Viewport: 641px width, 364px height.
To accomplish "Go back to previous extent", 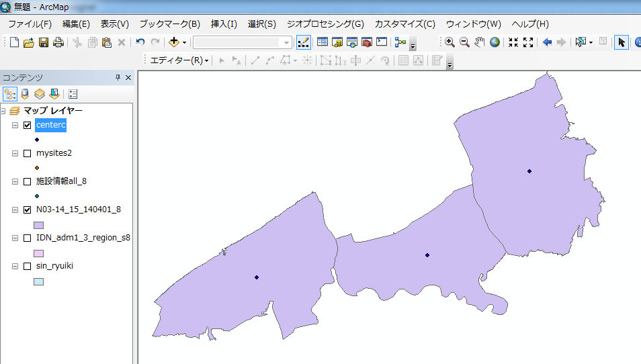I will click(x=547, y=42).
